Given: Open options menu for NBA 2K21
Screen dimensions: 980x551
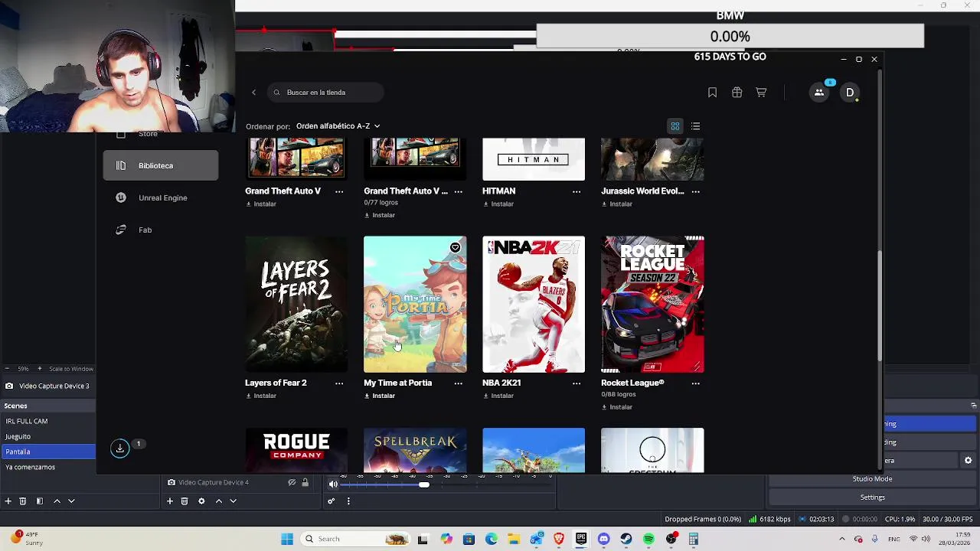Looking at the screenshot, I should coord(577,383).
